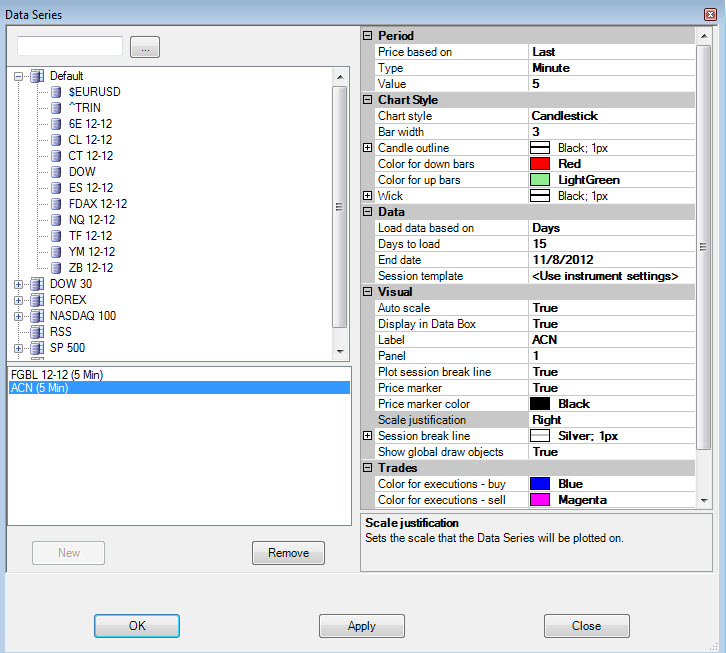The image size is (726, 653).
Task: Expand the Candle outline property
Action: (x=368, y=148)
